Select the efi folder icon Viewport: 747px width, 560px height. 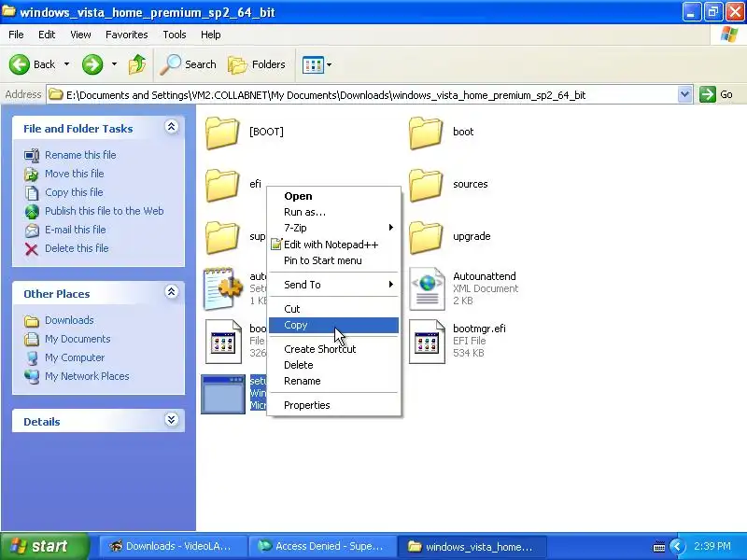coord(222,185)
